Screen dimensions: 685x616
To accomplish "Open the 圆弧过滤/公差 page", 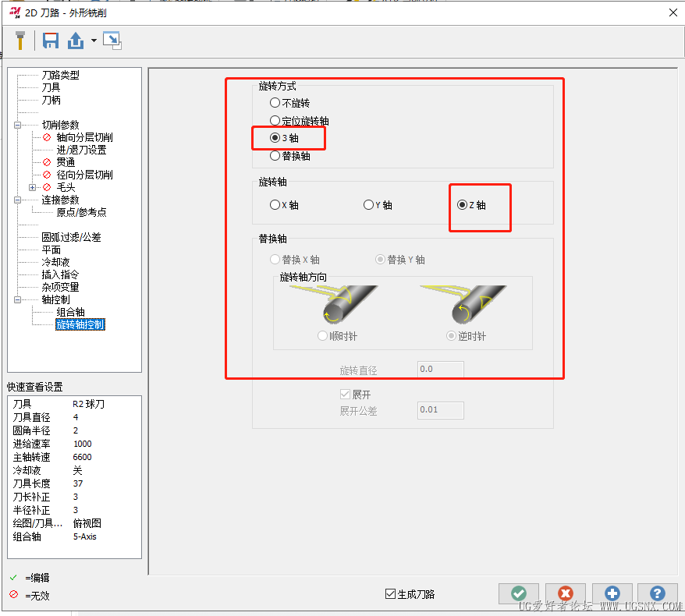I will coord(71,237).
